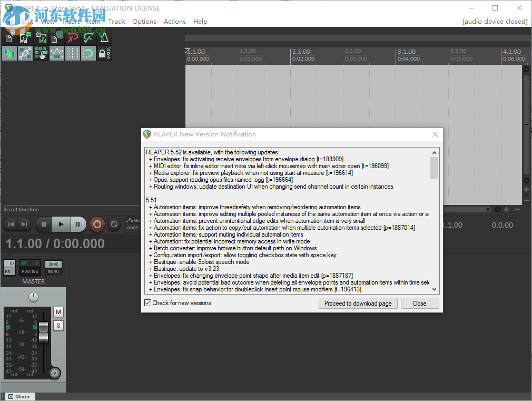Click the big time display 1.1.00 / 0:00.000
This screenshot has width=532, height=401.
coord(55,244)
